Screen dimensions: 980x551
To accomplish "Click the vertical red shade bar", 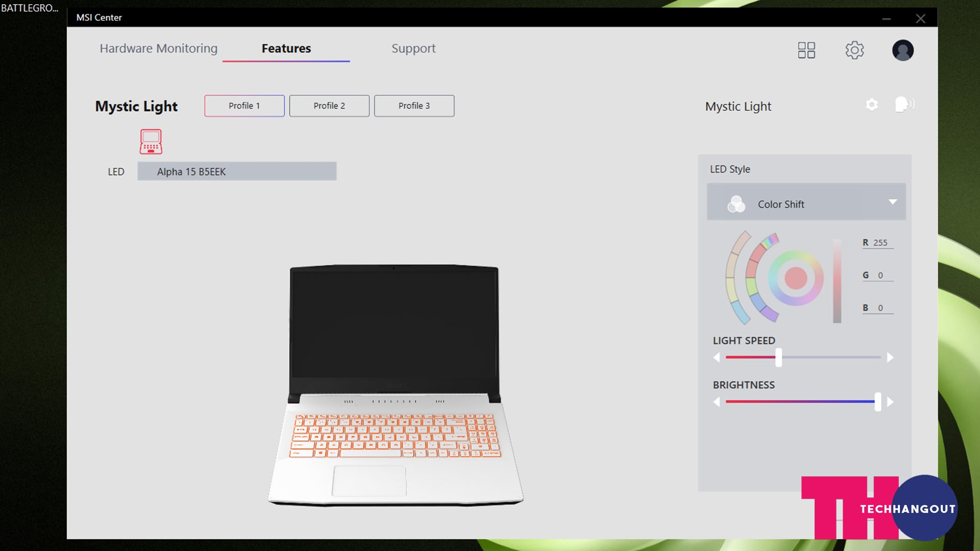I will pos(837,281).
